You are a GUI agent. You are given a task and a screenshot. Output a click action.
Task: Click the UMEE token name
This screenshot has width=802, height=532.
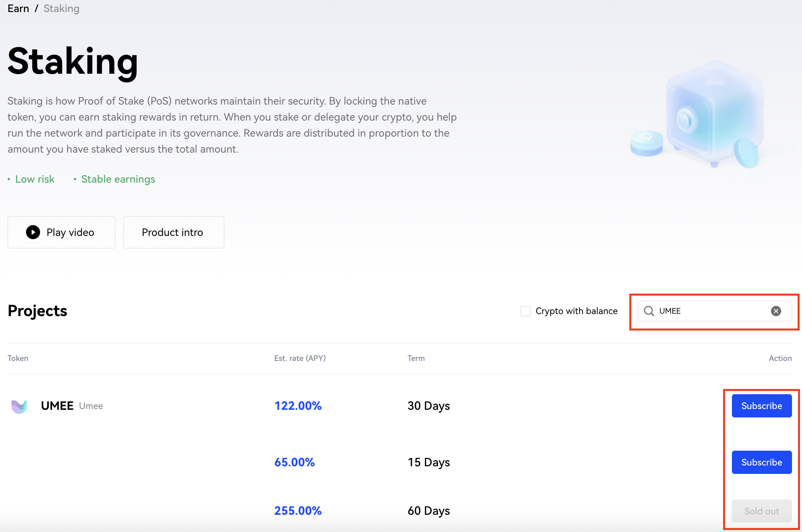pos(57,406)
